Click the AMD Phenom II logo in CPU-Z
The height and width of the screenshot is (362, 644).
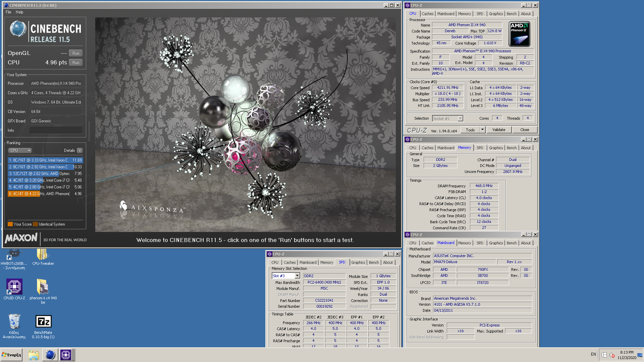tap(519, 34)
